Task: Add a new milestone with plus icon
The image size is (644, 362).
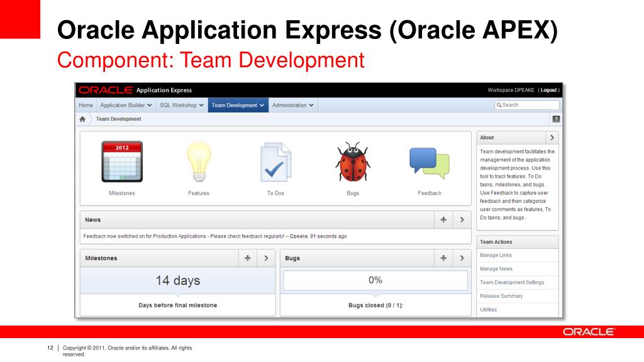Action: click(248, 258)
